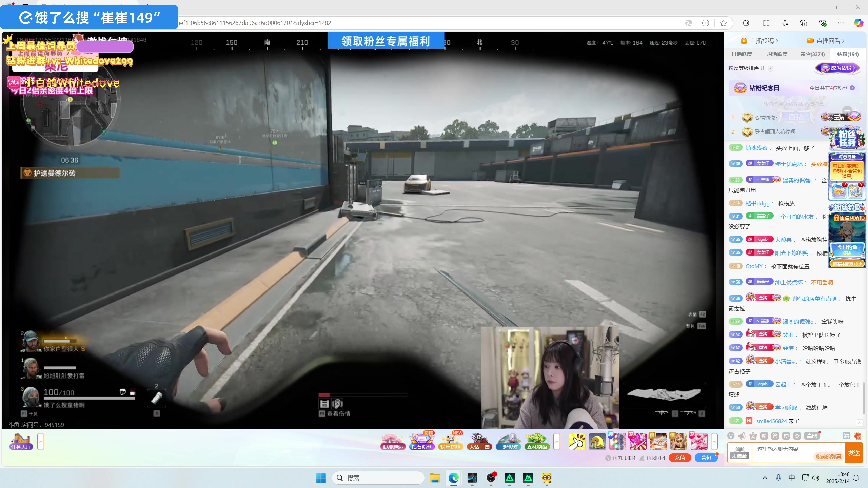
Task: Click the 成为钻粉 button
Action: 838,68
